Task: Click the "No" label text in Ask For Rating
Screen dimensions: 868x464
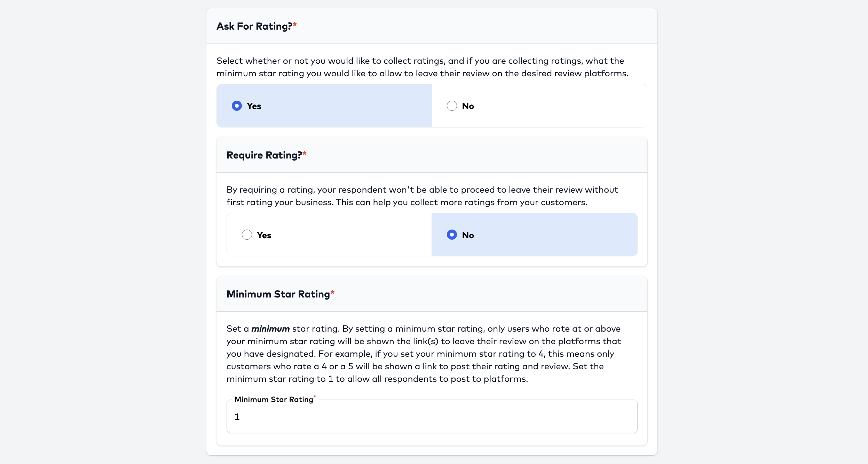Action: click(x=468, y=106)
